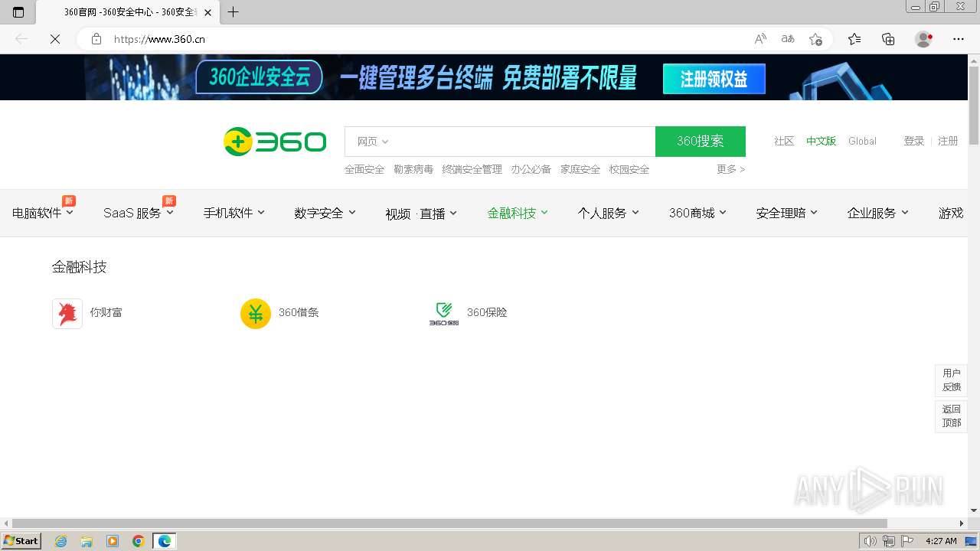This screenshot has width=980, height=551.
Task: Open the 360借条 yellow coin icon
Action: point(256,314)
